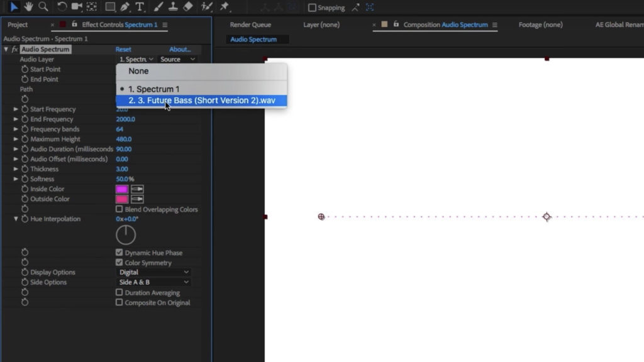Switch to the Layer (none) tab
This screenshot has height=362, width=644.
pyautogui.click(x=321, y=25)
